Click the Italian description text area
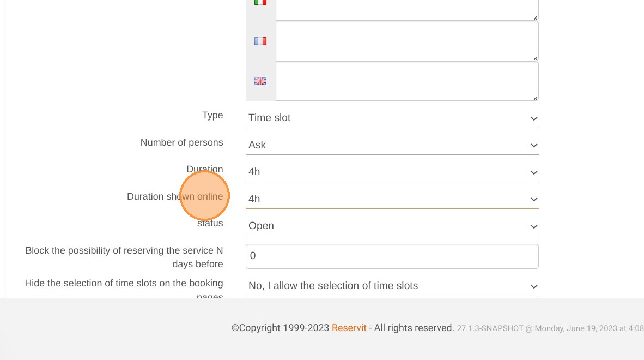 click(407, 10)
